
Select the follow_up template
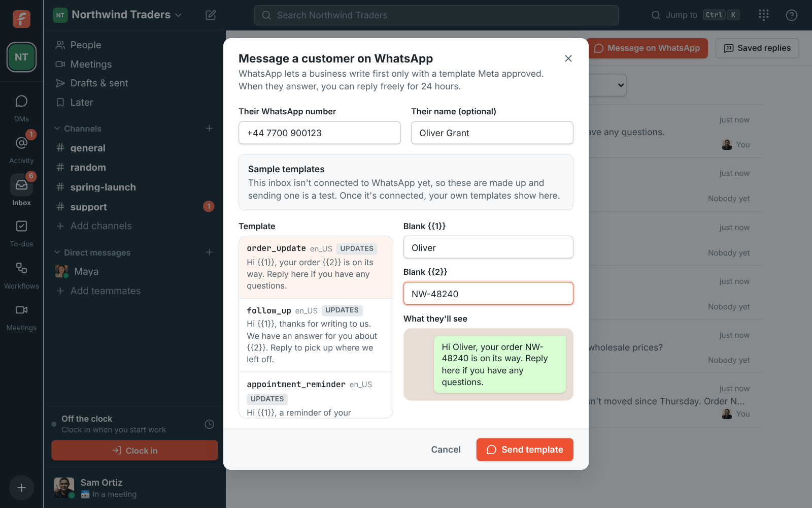316,335
